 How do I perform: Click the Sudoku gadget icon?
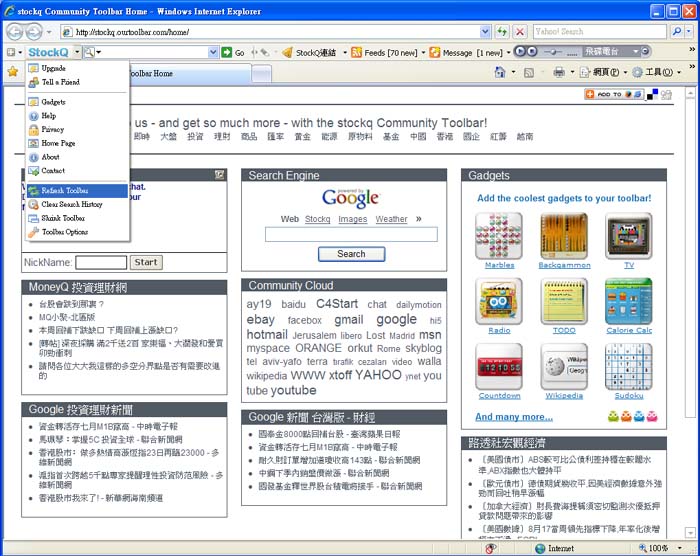[x=629, y=367]
